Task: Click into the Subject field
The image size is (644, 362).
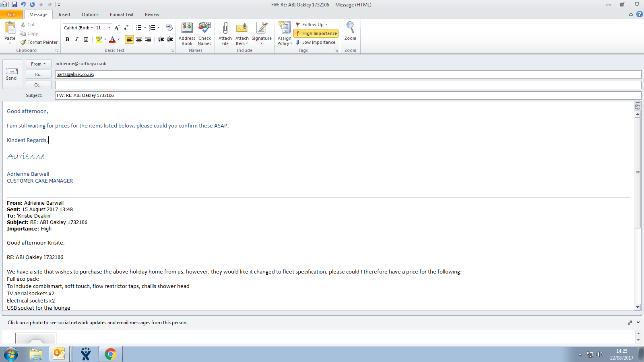Action: (x=346, y=95)
